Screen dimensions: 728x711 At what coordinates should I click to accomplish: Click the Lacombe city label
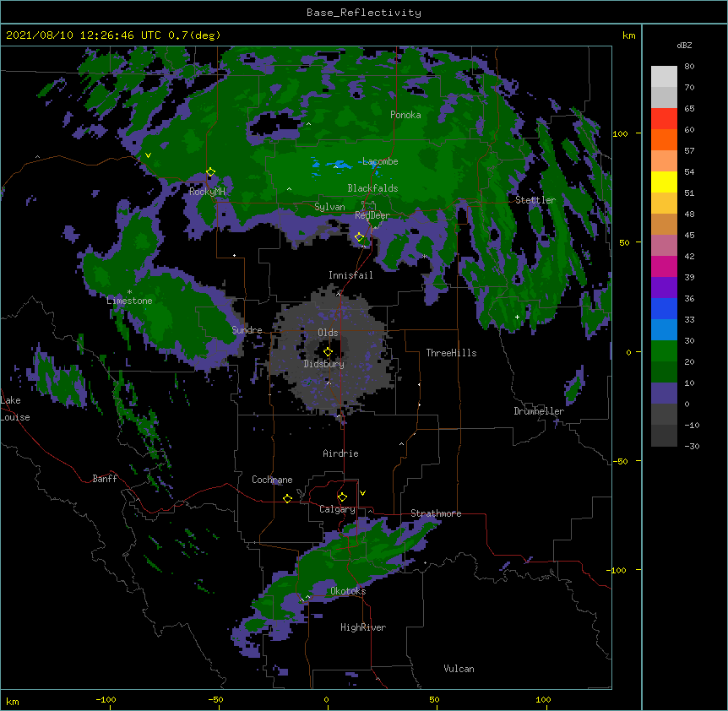click(380, 161)
